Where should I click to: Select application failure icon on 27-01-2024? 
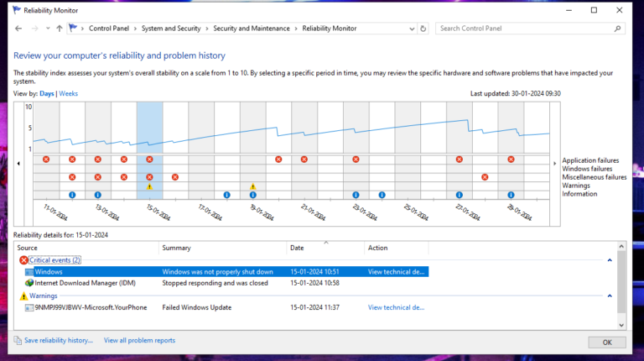[x=460, y=160]
